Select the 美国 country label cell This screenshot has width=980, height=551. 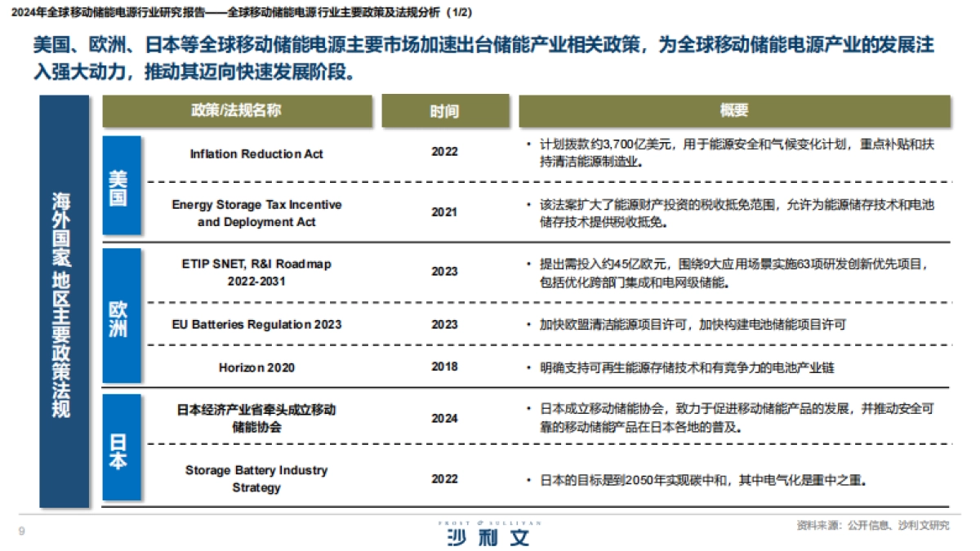(119, 185)
